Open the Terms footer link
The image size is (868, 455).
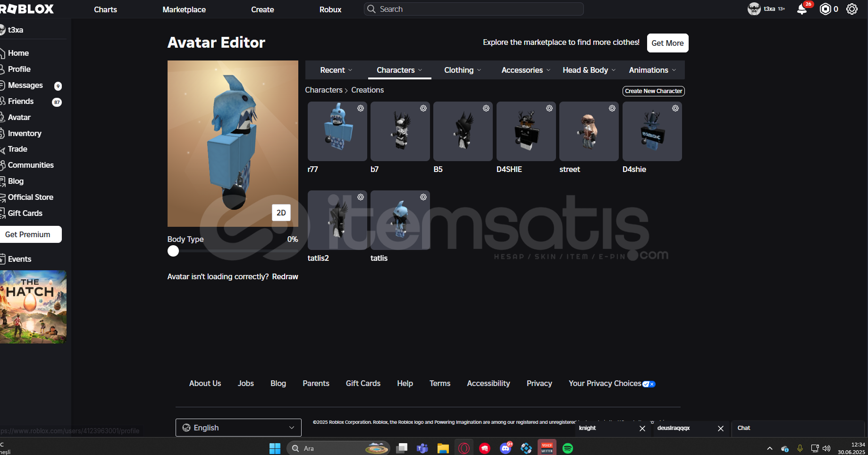[440, 383]
